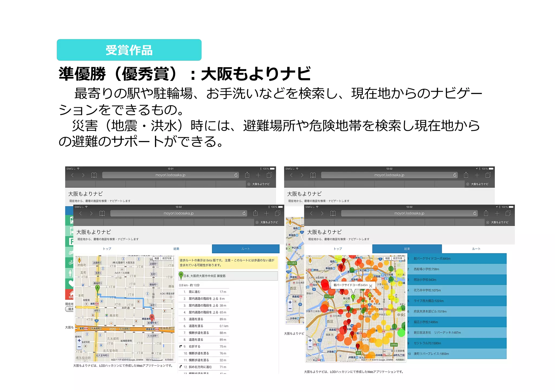The width and height of the screenshot is (555, 392).
Task: Open the blue highlighted ルート tab
Action: coord(246,249)
